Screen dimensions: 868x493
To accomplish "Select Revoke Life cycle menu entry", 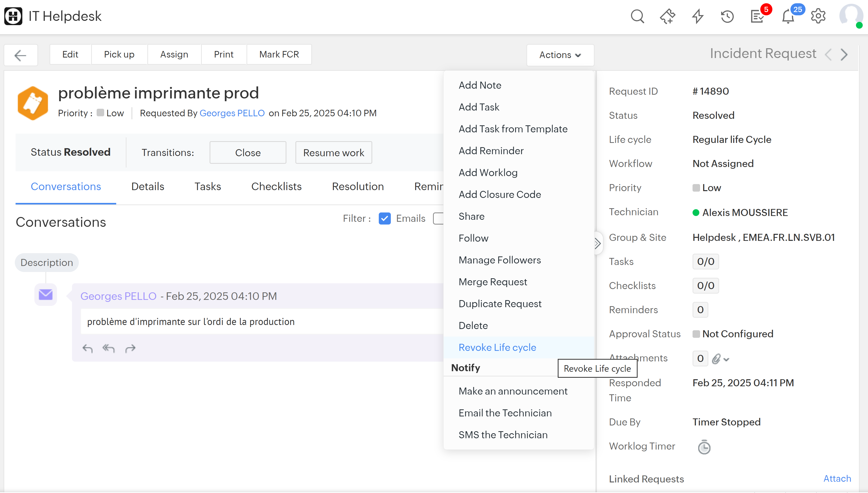I will (x=497, y=347).
